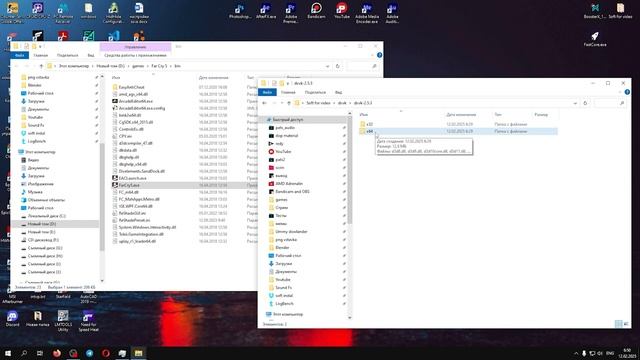This screenshot has width=640, height=360.
Task: Open Soft for video desktop folder
Action: (620, 11)
